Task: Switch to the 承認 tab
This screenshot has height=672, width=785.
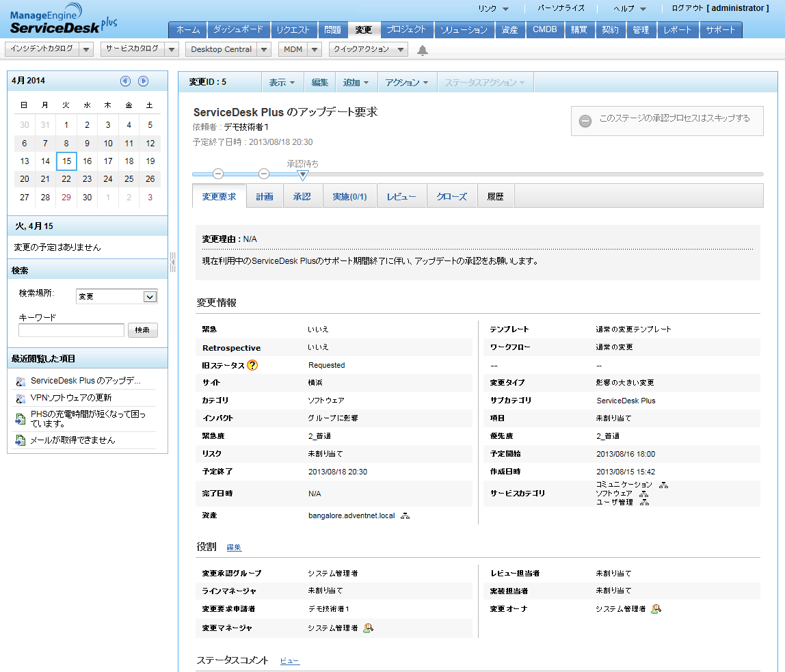Action: coord(302,196)
